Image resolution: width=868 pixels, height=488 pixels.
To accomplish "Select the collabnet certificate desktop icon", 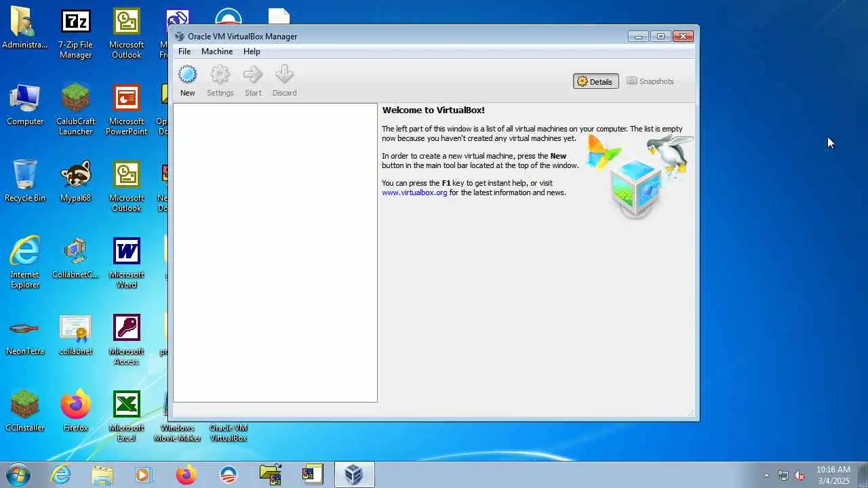I will pyautogui.click(x=75, y=335).
